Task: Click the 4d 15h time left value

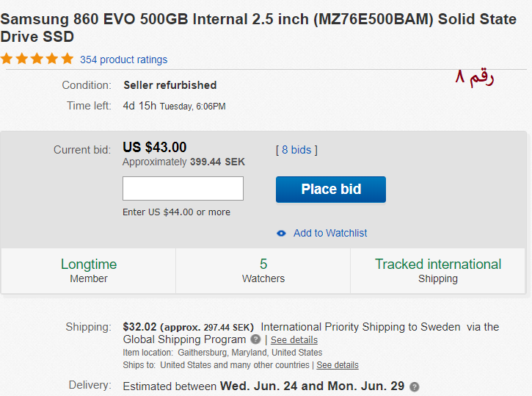Action: pos(139,106)
